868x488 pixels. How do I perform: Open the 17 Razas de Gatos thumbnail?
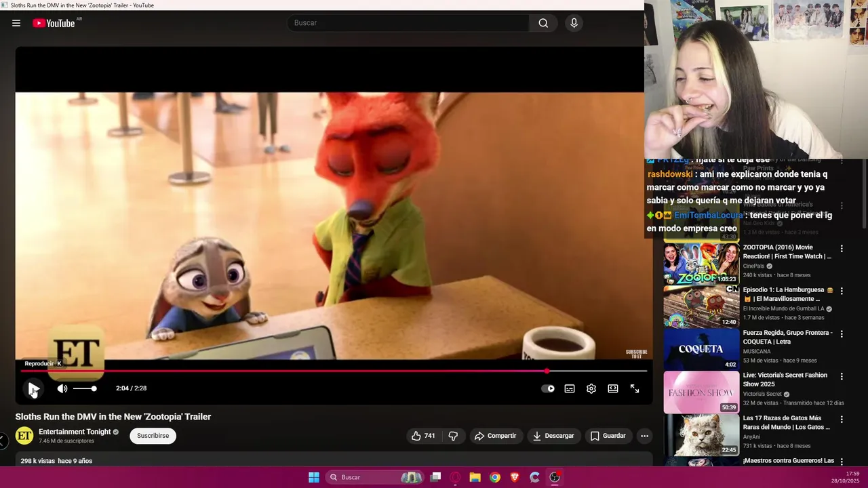coord(701,434)
